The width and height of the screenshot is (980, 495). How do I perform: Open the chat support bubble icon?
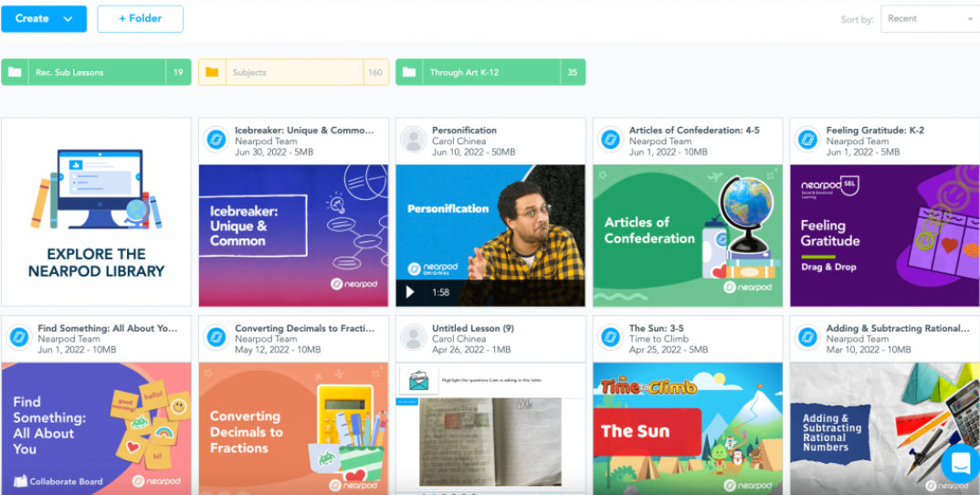(959, 463)
